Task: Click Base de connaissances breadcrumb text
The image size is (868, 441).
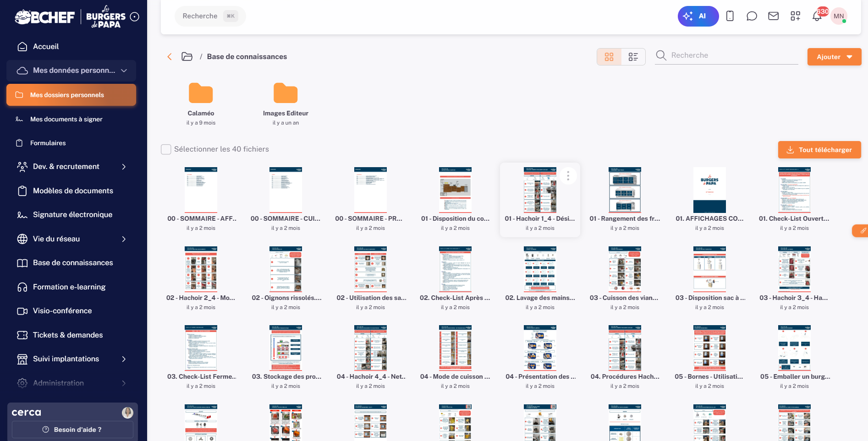Action: 247,57
